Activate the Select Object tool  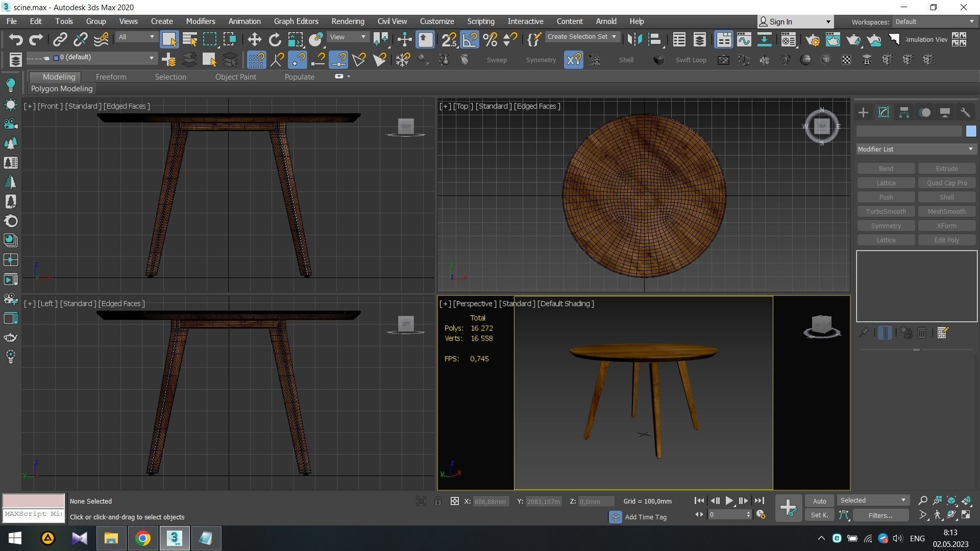tap(169, 39)
